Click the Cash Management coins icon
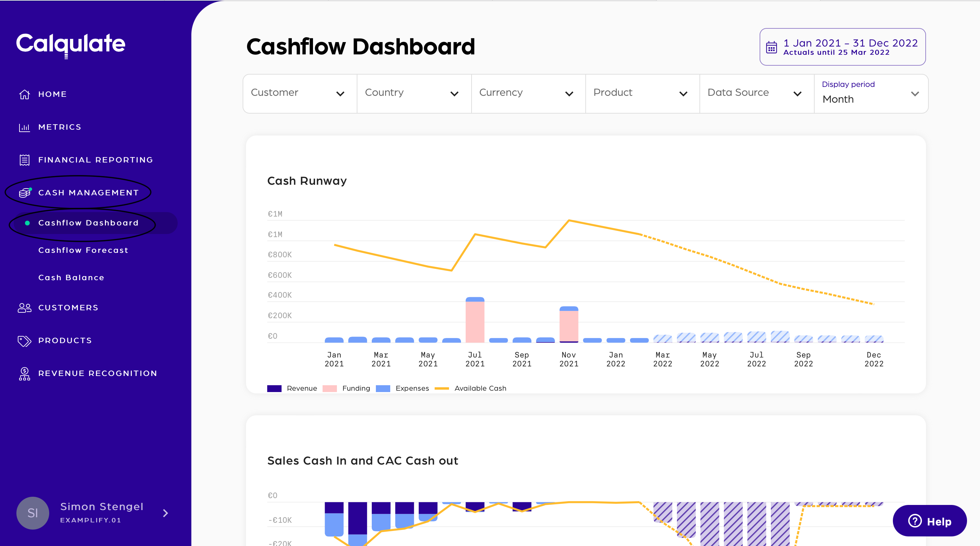Viewport: 980px width, 546px height. (x=24, y=193)
